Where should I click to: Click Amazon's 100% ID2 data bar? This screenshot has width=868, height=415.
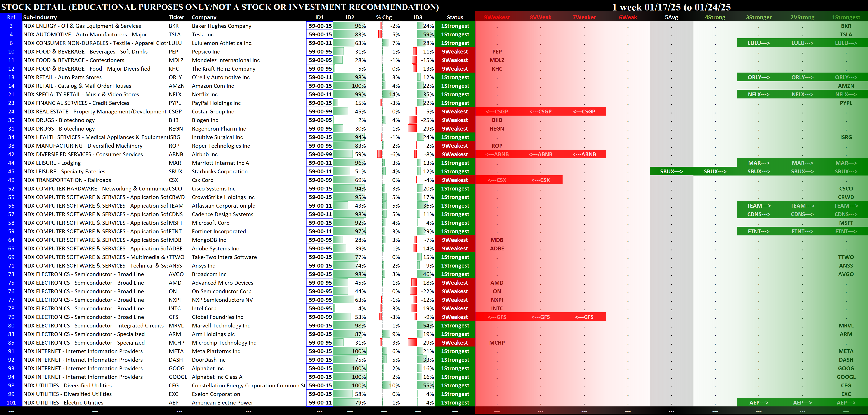(x=350, y=86)
